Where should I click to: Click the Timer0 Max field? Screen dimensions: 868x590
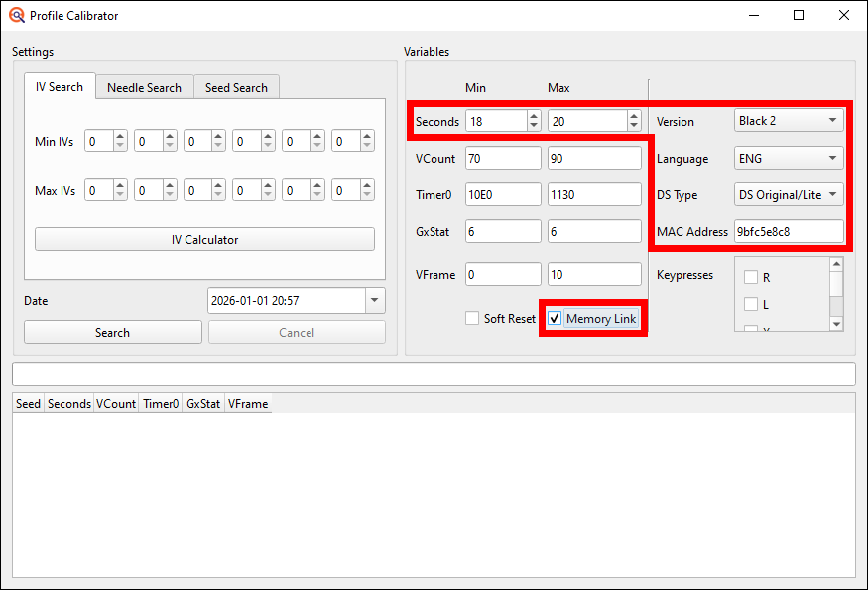[593, 194]
